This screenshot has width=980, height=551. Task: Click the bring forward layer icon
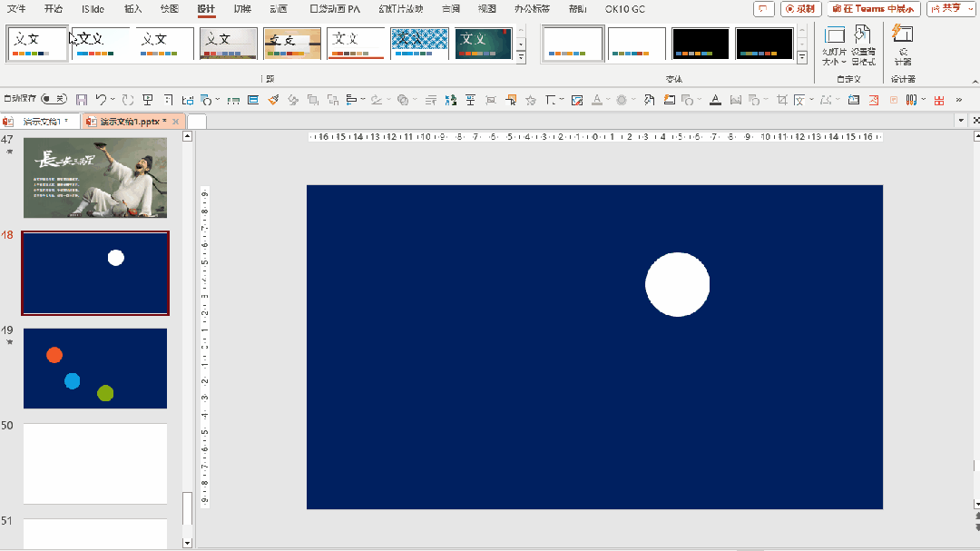coord(313,100)
